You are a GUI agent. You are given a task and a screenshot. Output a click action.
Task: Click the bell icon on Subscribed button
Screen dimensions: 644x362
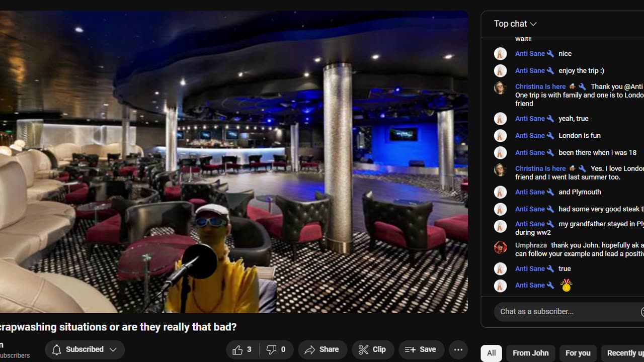(57, 350)
